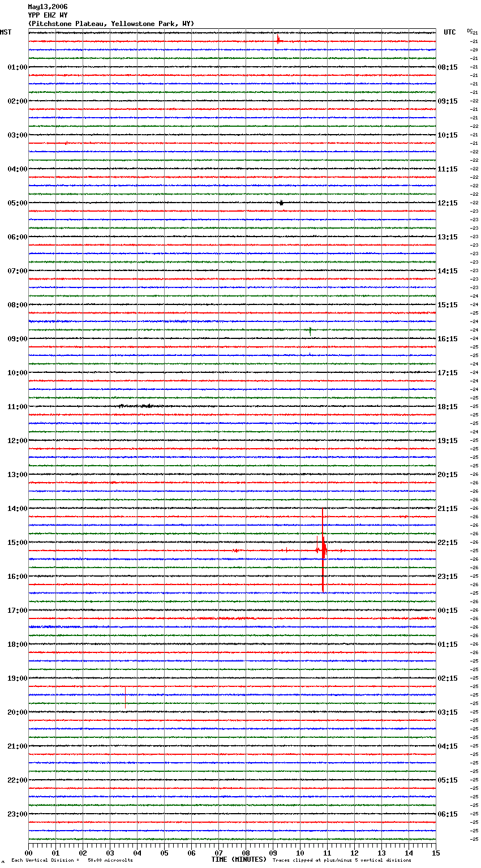Click the "00:15" UTC time label

[448, 611]
